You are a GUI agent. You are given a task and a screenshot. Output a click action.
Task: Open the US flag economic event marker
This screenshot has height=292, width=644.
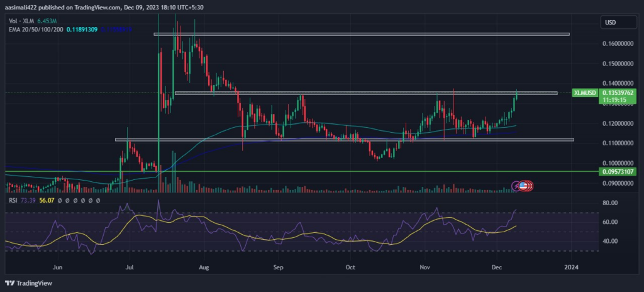[523, 186]
